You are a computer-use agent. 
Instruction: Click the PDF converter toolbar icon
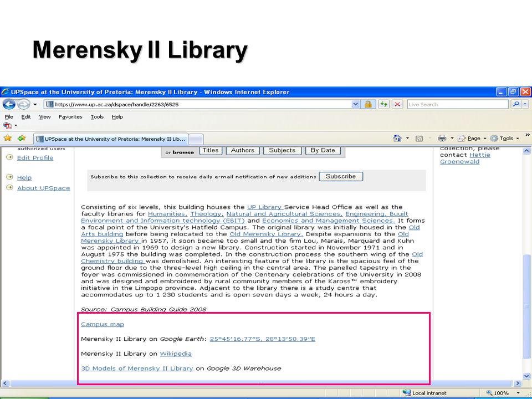tap(7, 126)
